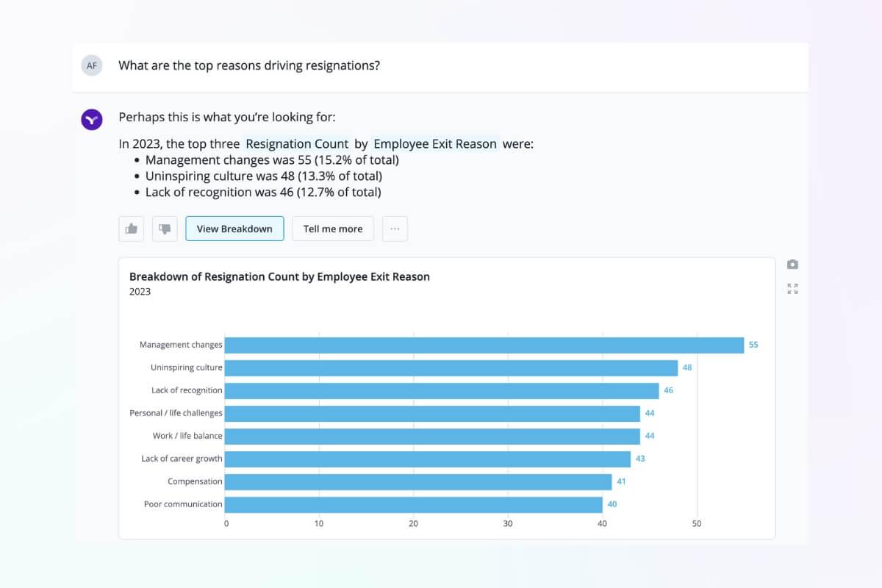Click the 'Lack of recognition' axis label
This screenshot has height=588, width=882.
(x=187, y=390)
